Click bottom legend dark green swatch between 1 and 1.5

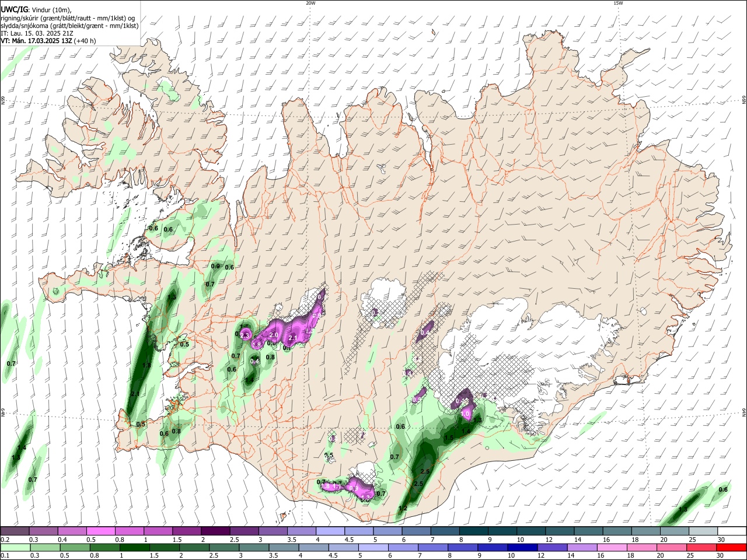click(x=134, y=547)
